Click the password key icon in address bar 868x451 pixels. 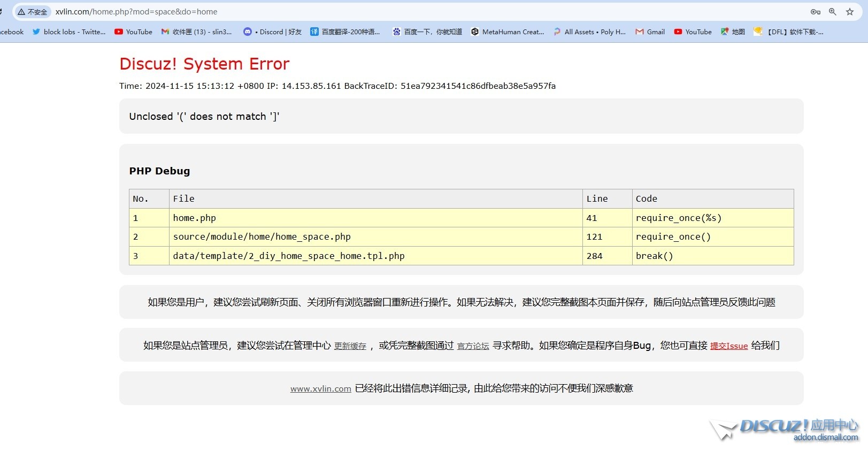[815, 12]
